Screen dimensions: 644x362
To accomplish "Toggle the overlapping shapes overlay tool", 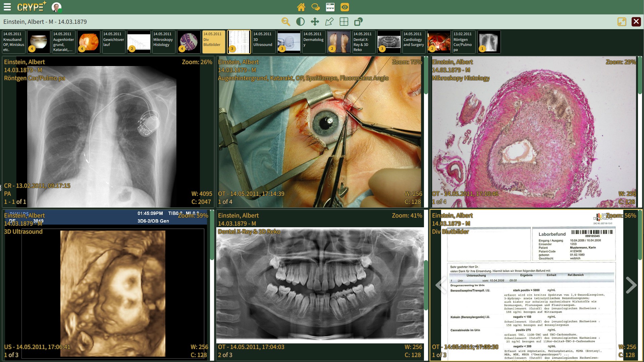I will coord(358,22).
